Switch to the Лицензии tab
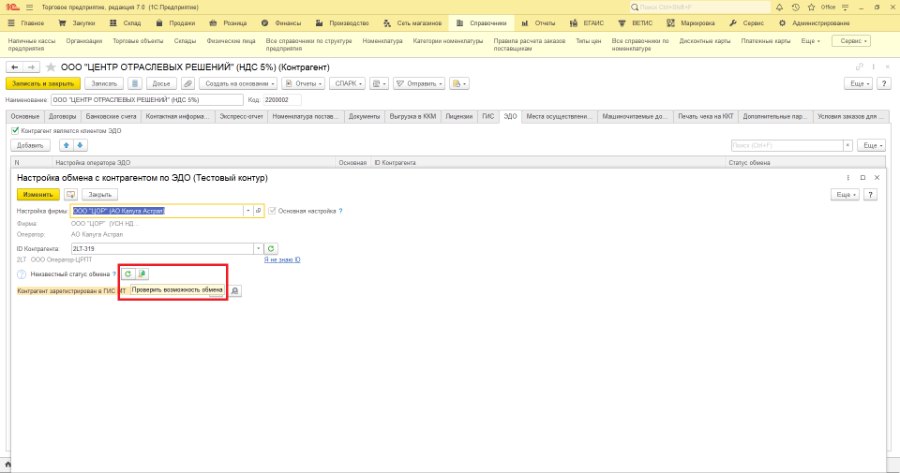Screen dimensions: 900x473 [459, 117]
